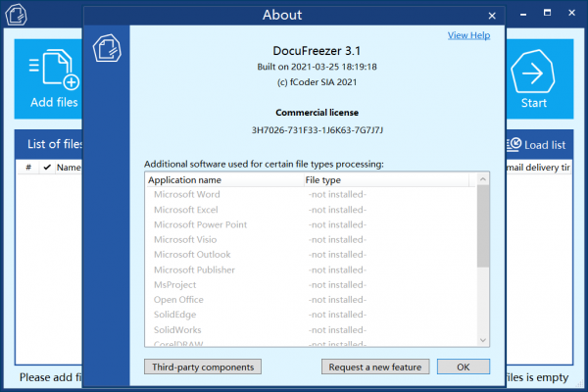Minimize the main DocuFreezer window
Image resolution: width=588 pixels, height=392 pixels.
[523, 14]
